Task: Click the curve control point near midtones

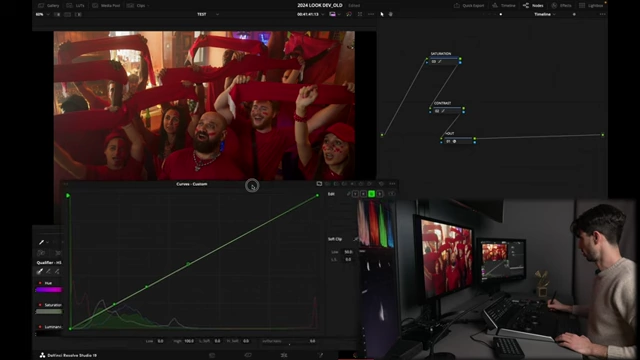Action: coord(188,264)
